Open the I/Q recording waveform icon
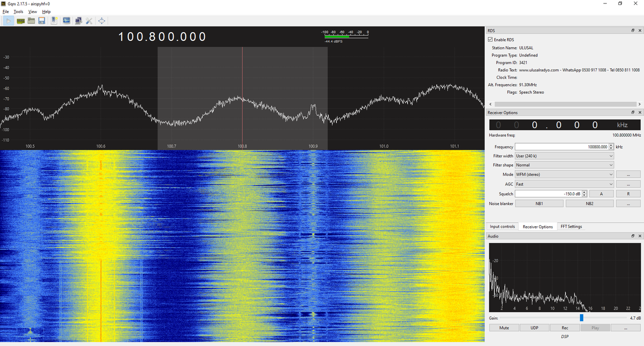Image resolution: width=644 pixels, height=346 pixels. [x=66, y=21]
